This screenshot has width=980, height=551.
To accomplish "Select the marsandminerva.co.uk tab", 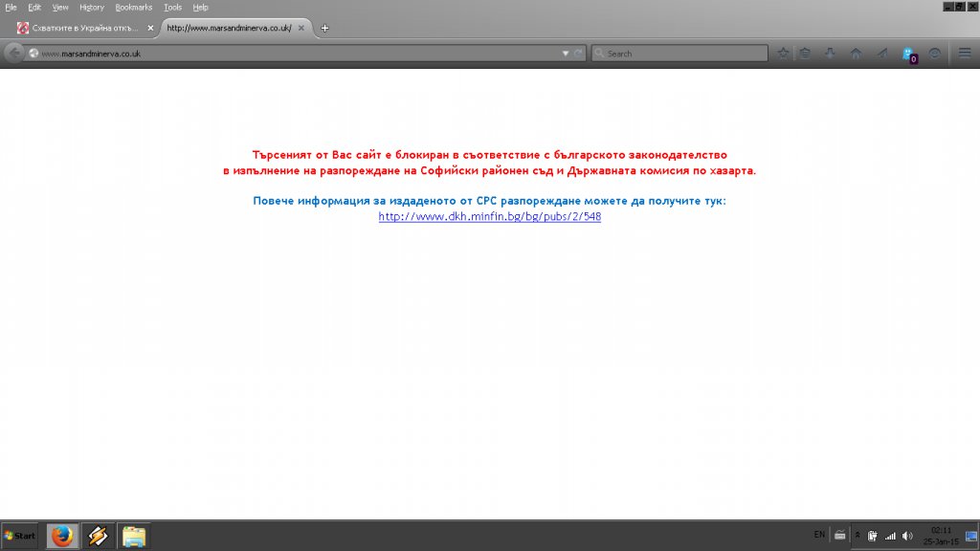I will click(x=230, y=28).
